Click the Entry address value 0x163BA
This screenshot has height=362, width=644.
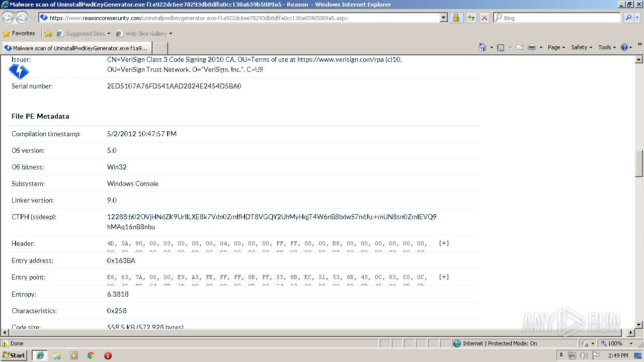121,260
